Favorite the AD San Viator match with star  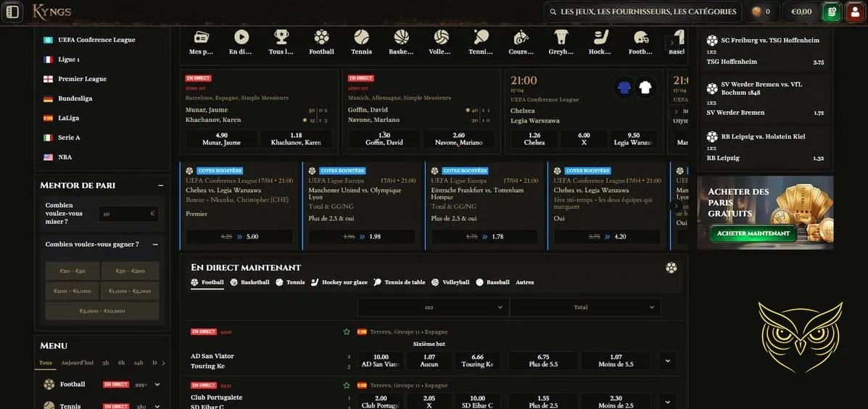coord(347,331)
